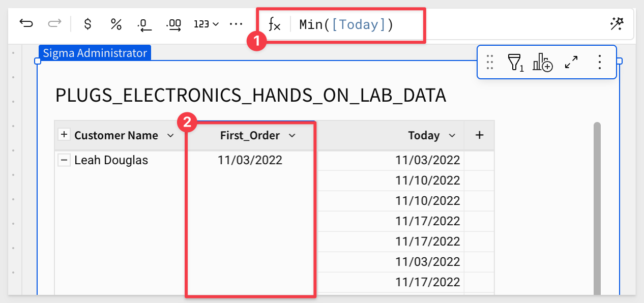Apply currency dollar format
Screen dimensions: 644x303
(x=88, y=24)
